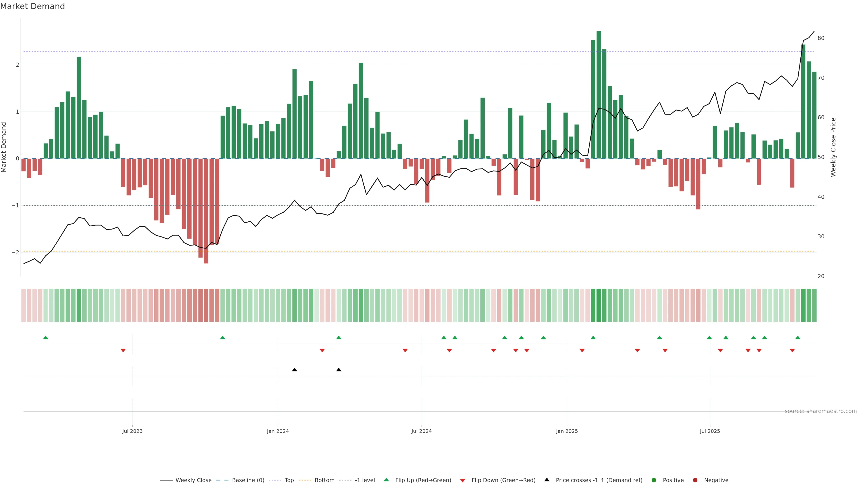The image size is (868, 488).
Task: Click the -1 level legend item
Action: pos(365,480)
